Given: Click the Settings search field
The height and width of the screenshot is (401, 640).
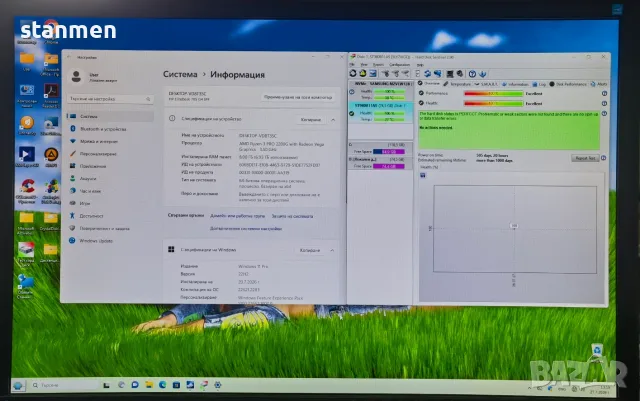Looking at the screenshot, I should point(110,99).
